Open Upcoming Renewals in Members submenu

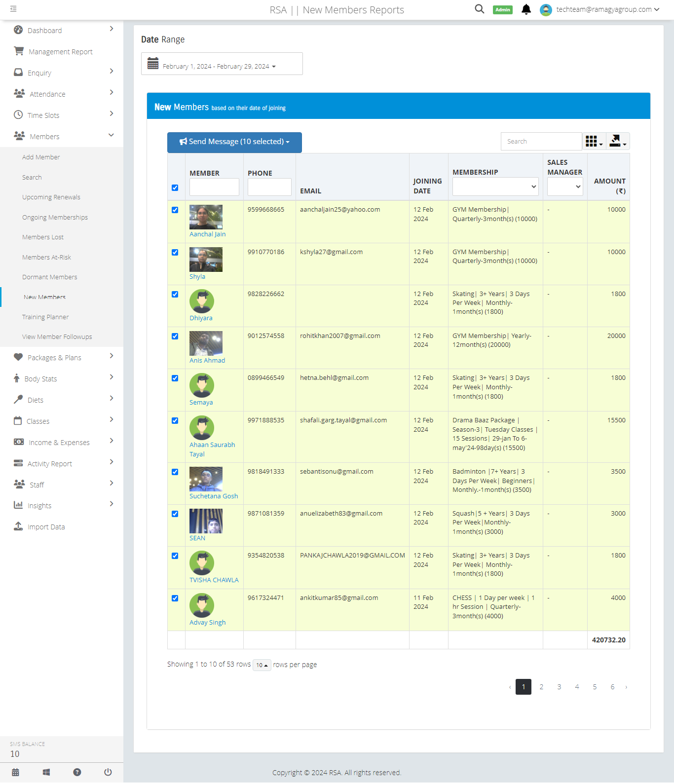[x=51, y=197]
